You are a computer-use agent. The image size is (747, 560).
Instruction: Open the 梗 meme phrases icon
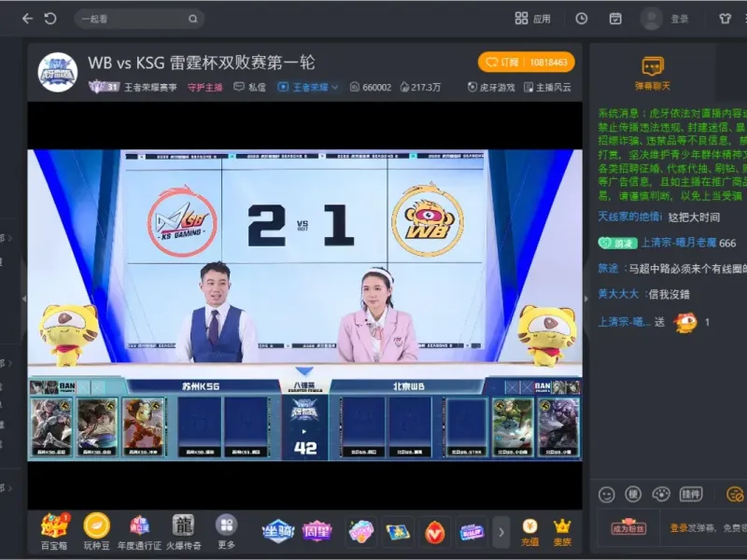click(633, 495)
